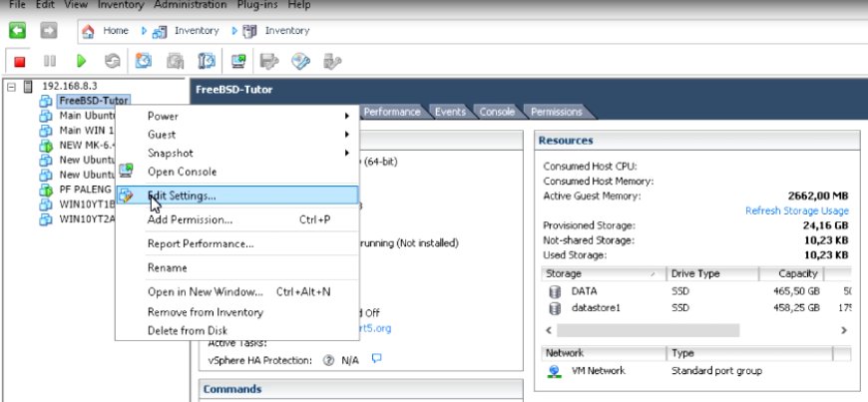The width and height of the screenshot is (868, 402).
Task: Revert to current snapshot toolbar icon
Action: click(x=175, y=61)
